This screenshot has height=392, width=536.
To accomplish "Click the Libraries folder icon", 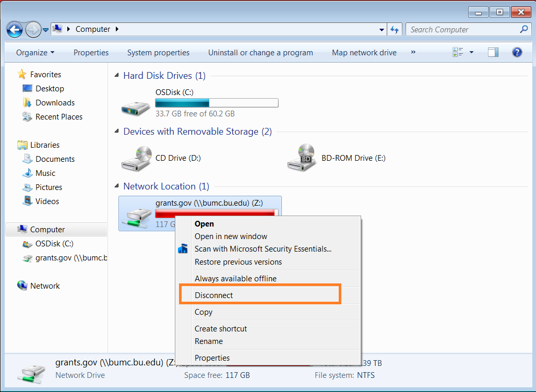I will pyautogui.click(x=22, y=145).
